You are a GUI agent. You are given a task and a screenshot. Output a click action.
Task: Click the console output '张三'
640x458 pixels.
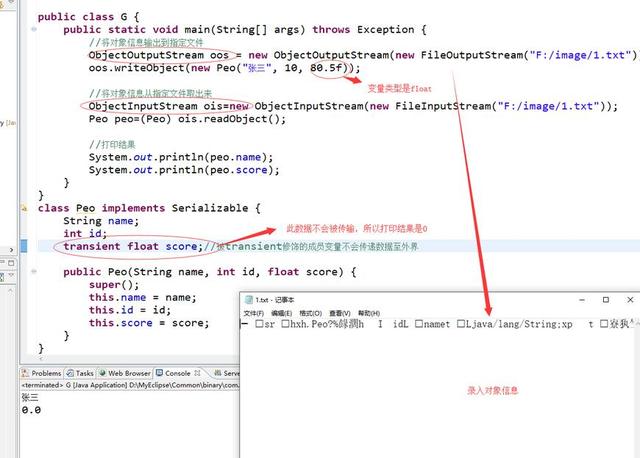click(30, 397)
